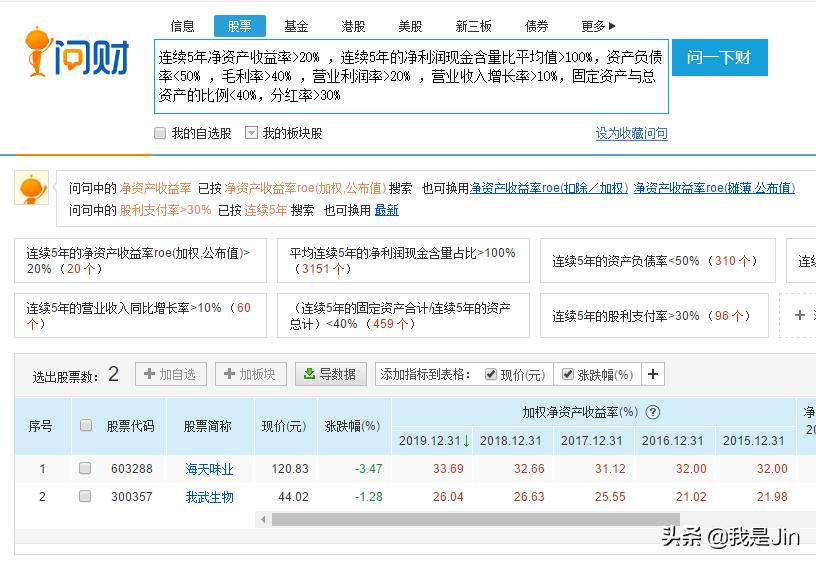This screenshot has width=816, height=563.
Task: Click the 现价(元) column header
Action: [284, 426]
